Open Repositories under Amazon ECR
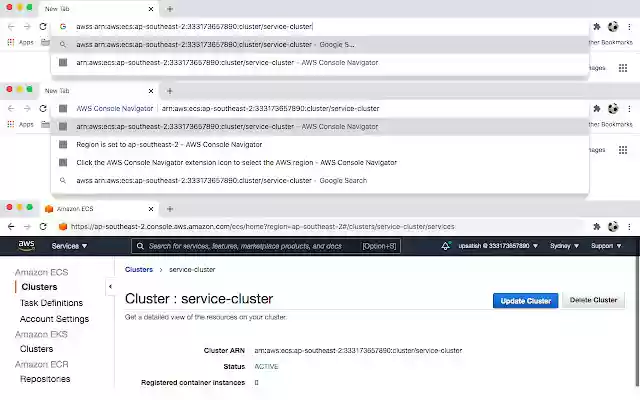Viewport: 640px width, 400px height. (x=45, y=379)
